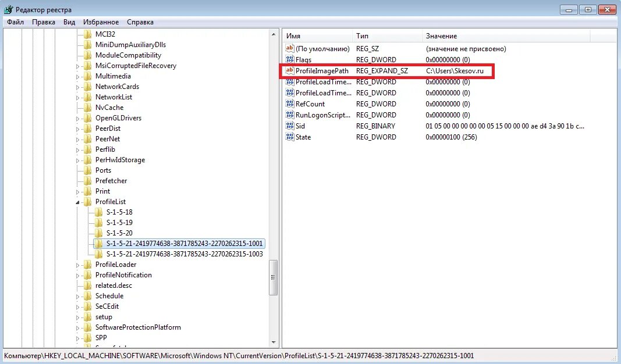Open the Справка menu
Screen dimensions: 621x364
pos(140,22)
